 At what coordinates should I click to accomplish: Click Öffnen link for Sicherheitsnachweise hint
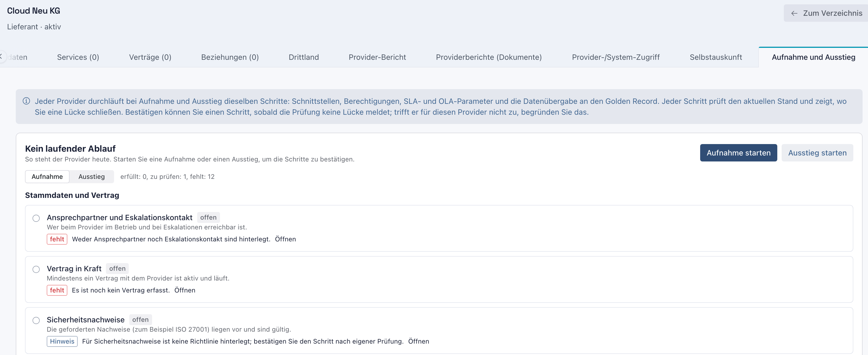click(419, 341)
